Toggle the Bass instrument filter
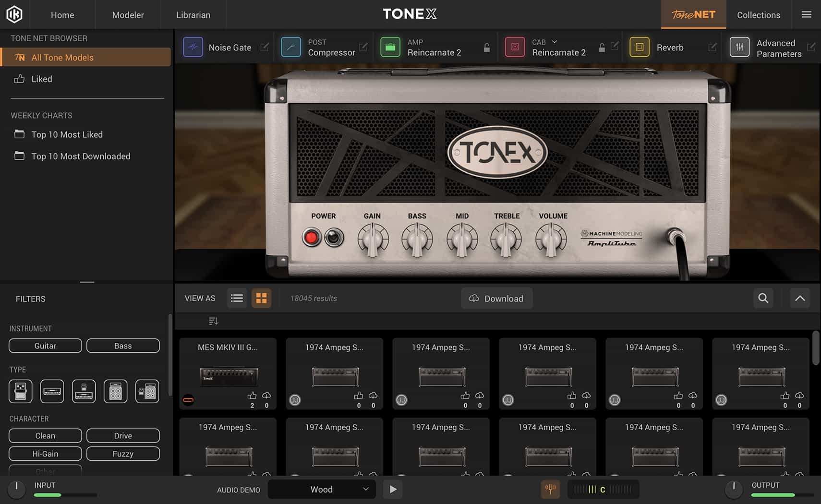This screenshot has width=821, height=504. click(x=123, y=346)
